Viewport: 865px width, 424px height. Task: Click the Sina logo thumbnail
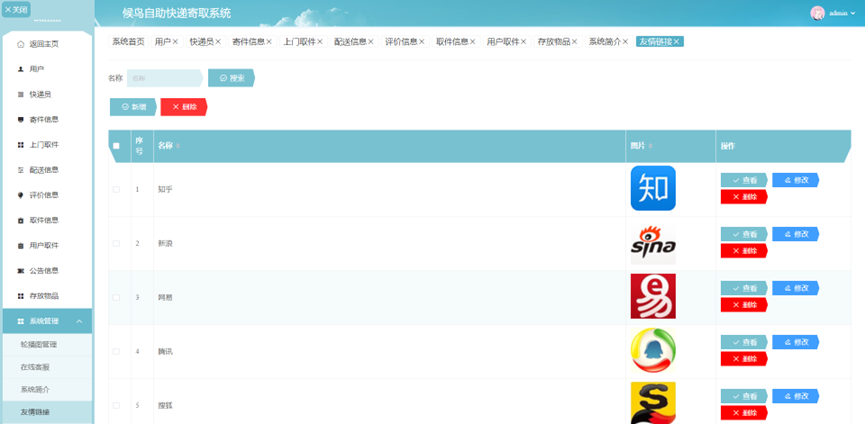[x=653, y=243]
